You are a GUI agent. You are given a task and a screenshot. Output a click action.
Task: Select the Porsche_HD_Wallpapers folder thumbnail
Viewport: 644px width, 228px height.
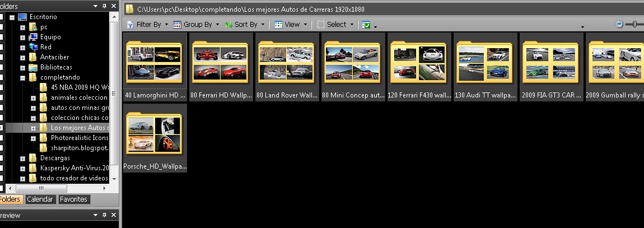155,138
